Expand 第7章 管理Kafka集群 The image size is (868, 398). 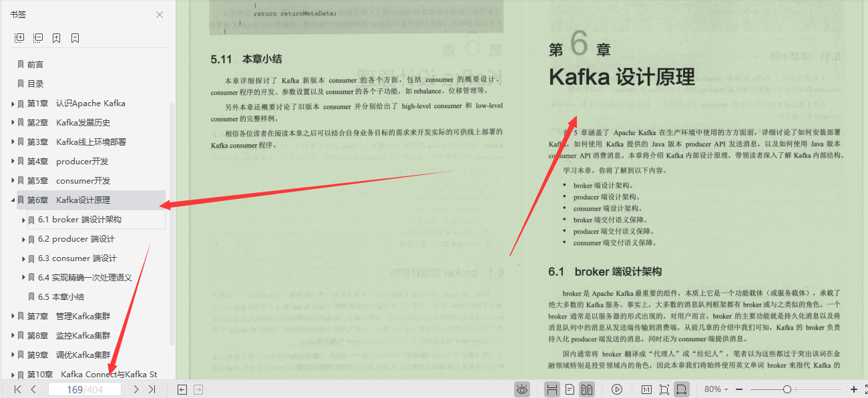(13, 317)
